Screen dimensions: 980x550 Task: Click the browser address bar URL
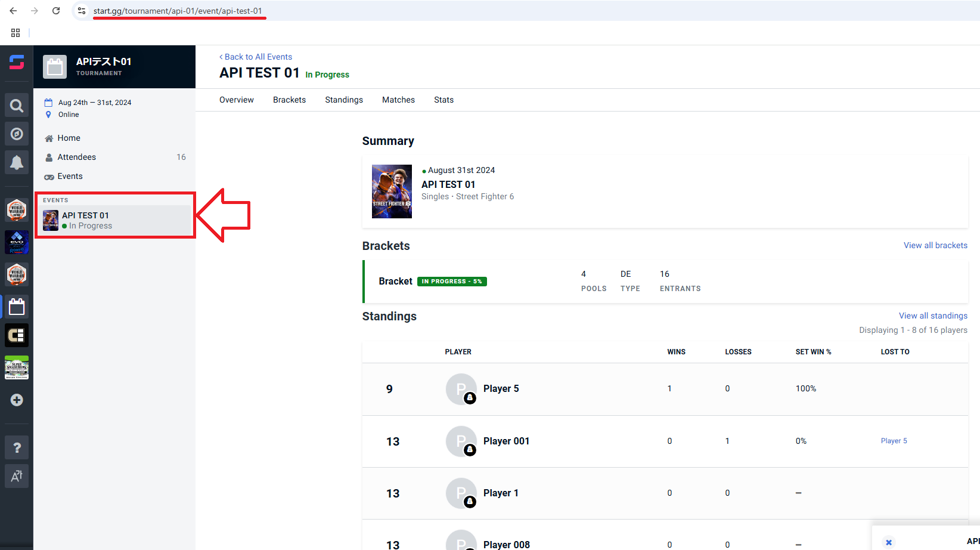tap(178, 11)
